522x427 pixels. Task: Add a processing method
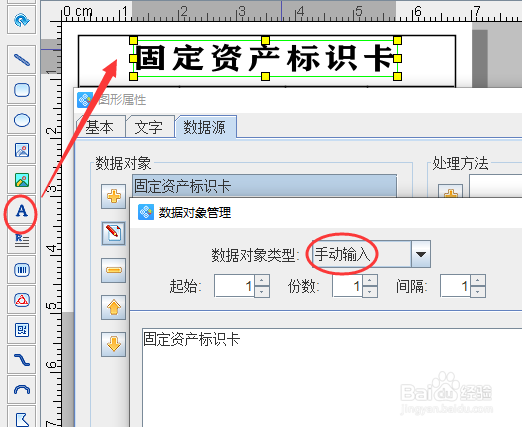tap(450, 192)
